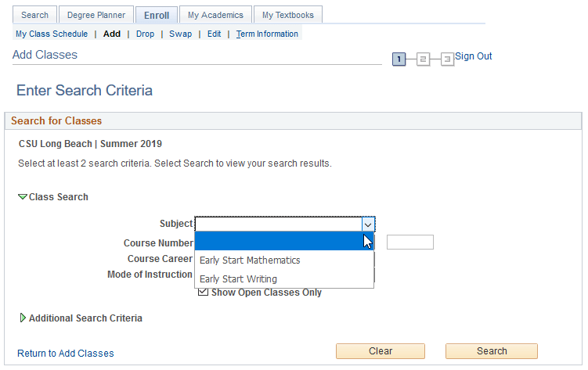Switch to the Degree Planner tab
Screen dimensions: 588x370
point(96,15)
